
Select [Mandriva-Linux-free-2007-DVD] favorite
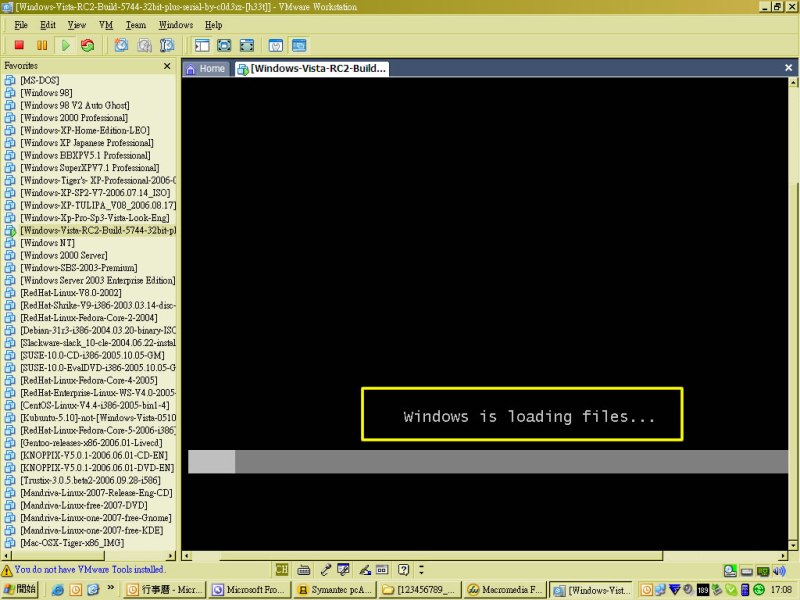[x=84, y=505]
